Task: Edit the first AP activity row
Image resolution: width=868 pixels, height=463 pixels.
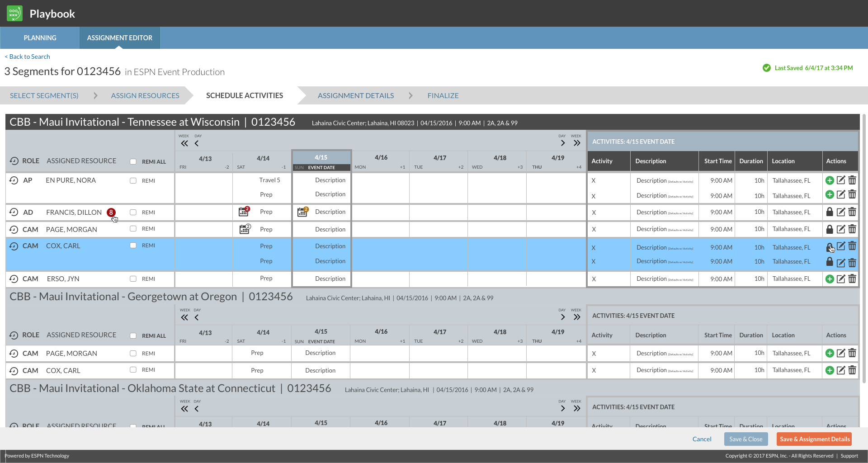Action: (841, 180)
